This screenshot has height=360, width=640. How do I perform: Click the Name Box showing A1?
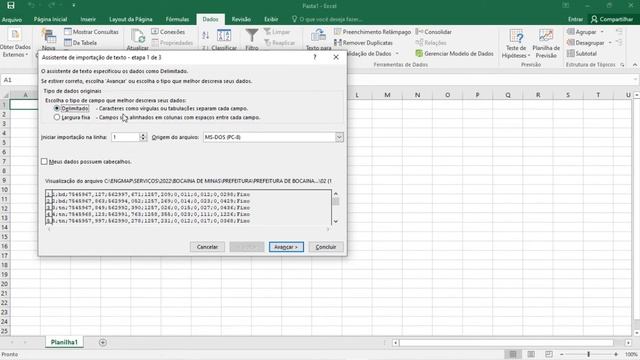(18, 80)
